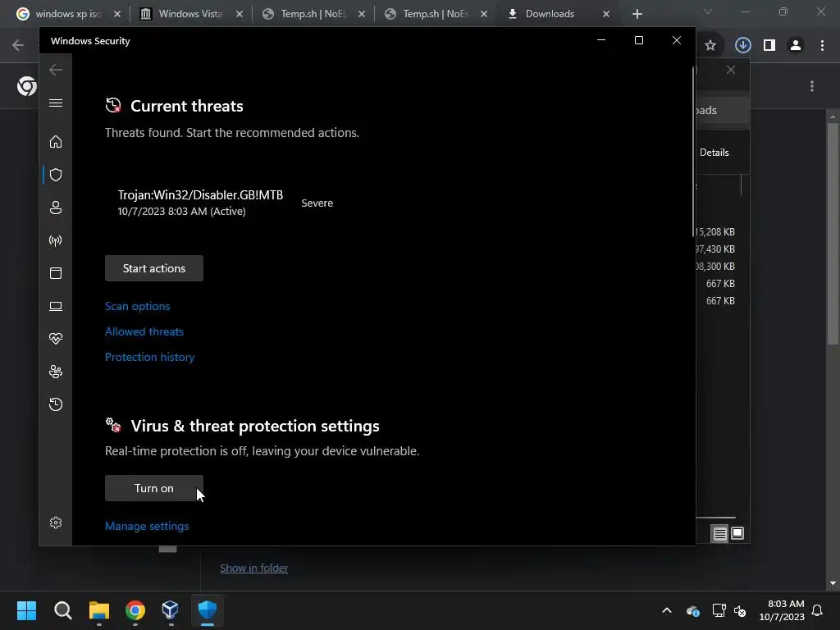Open Windows Start menu
The width and height of the screenshot is (840, 630).
point(26,610)
